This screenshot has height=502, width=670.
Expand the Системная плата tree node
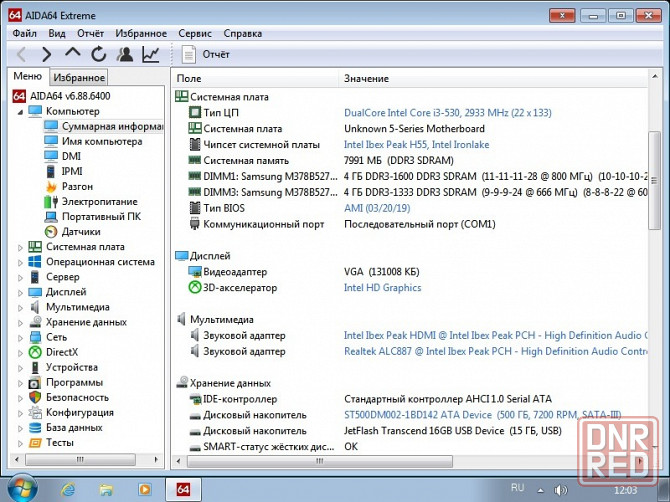(x=20, y=247)
